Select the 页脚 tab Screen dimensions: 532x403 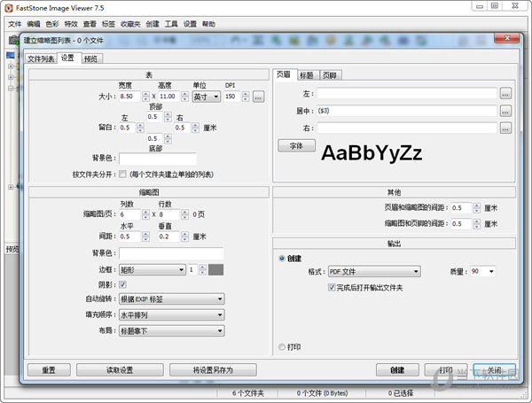pos(330,75)
